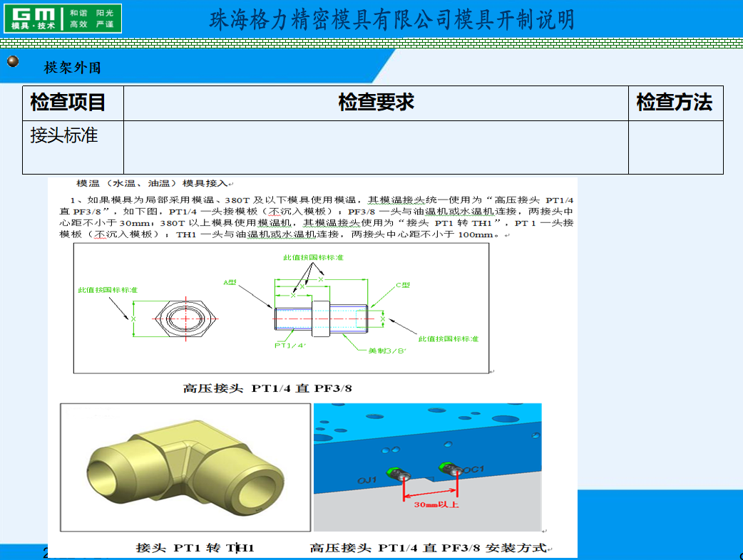Click the blue mold plate installation image

pyautogui.click(x=427, y=467)
